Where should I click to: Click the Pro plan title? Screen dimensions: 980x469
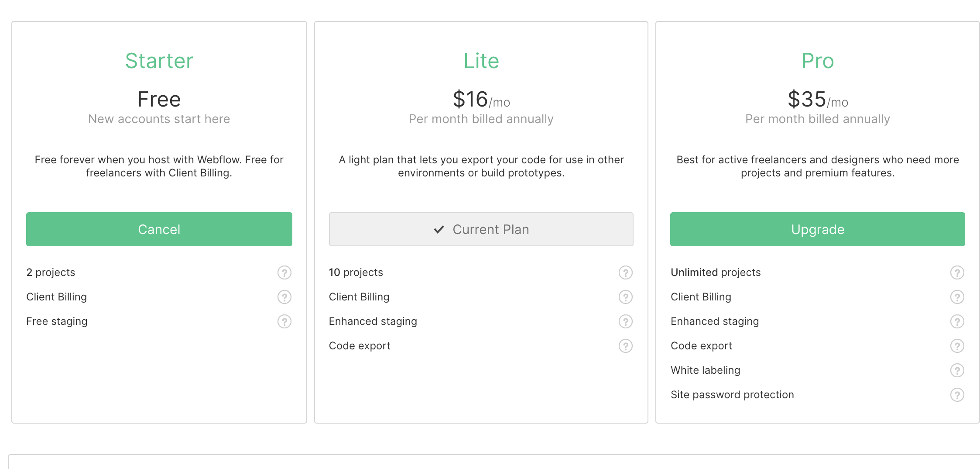point(818,61)
